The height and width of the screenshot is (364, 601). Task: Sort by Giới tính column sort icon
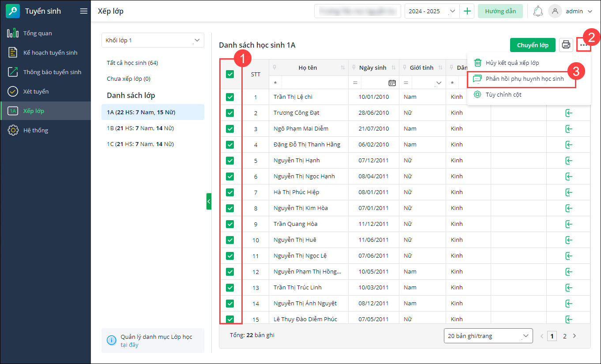click(x=440, y=68)
